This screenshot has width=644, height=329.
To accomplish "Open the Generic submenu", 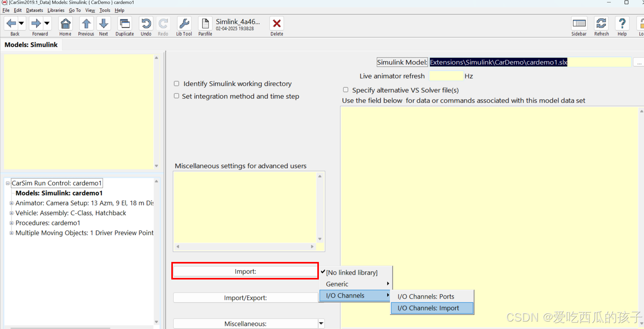I will [355, 284].
